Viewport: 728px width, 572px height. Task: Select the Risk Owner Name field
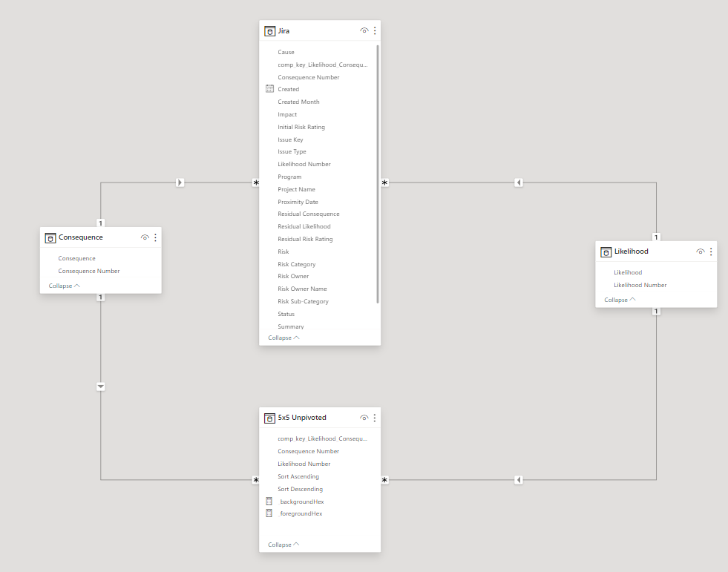[302, 289]
